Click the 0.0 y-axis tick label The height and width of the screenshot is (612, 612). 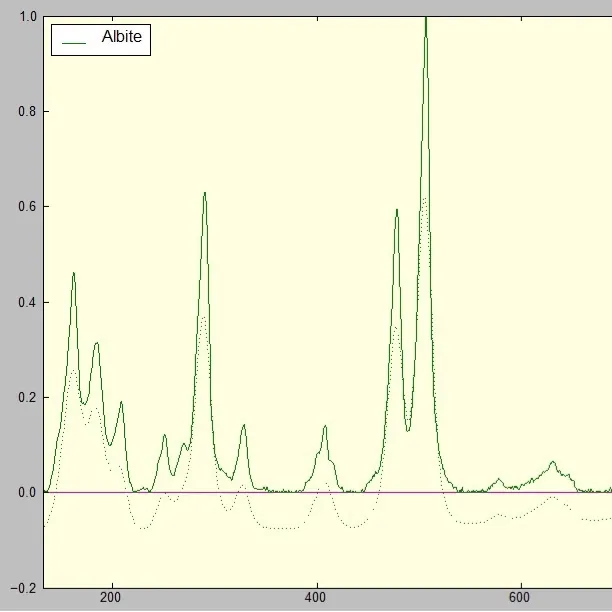click(28, 493)
